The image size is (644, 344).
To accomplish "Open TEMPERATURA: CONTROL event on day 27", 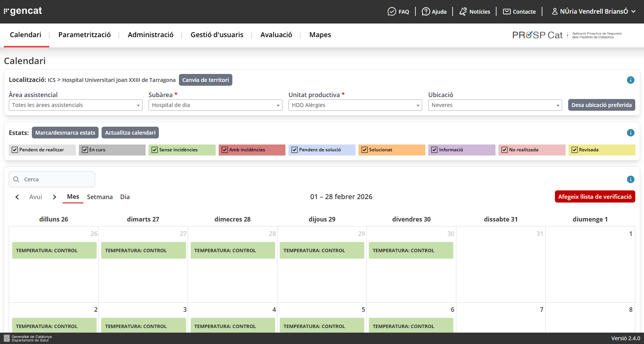I will [x=144, y=250].
